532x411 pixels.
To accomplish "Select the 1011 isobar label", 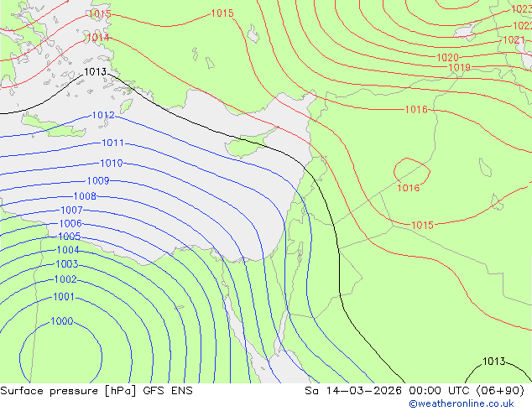I will point(113,143).
